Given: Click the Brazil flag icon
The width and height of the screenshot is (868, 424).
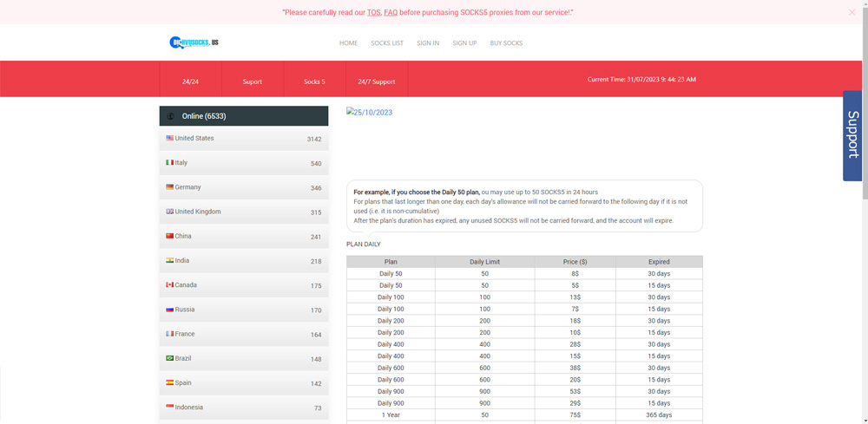Looking at the screenshot, I should (170, 358).
